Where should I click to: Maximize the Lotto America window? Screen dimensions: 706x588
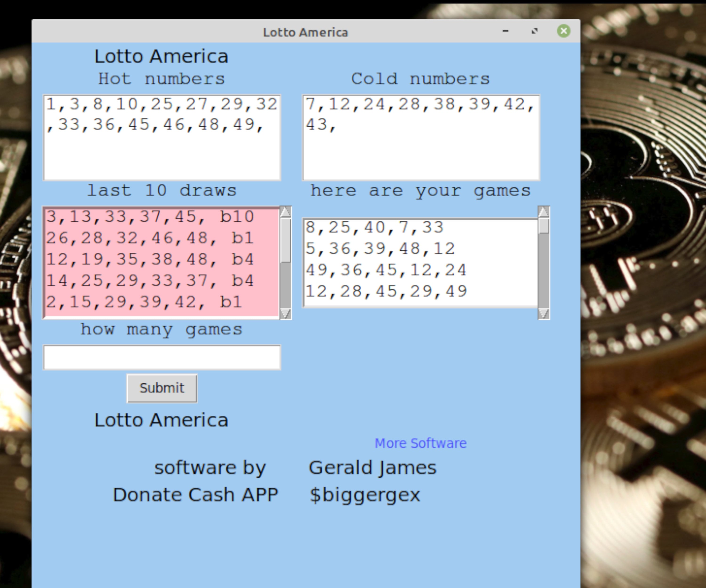(534, 31)
